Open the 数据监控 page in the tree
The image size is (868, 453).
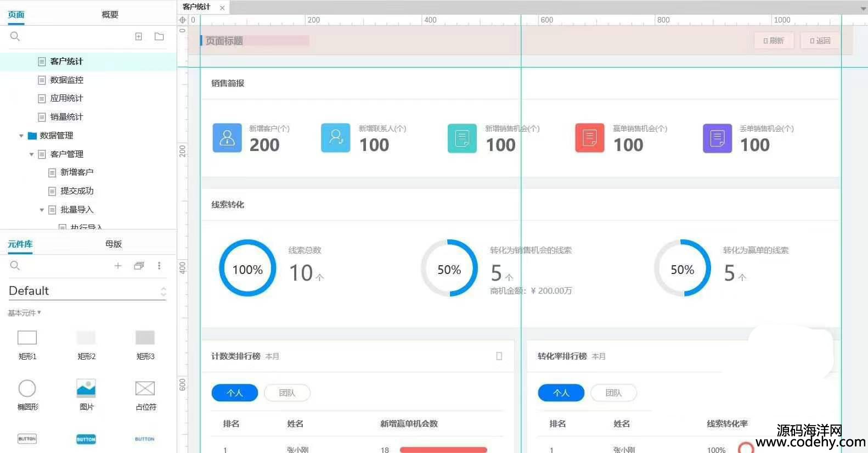point(66,80)
